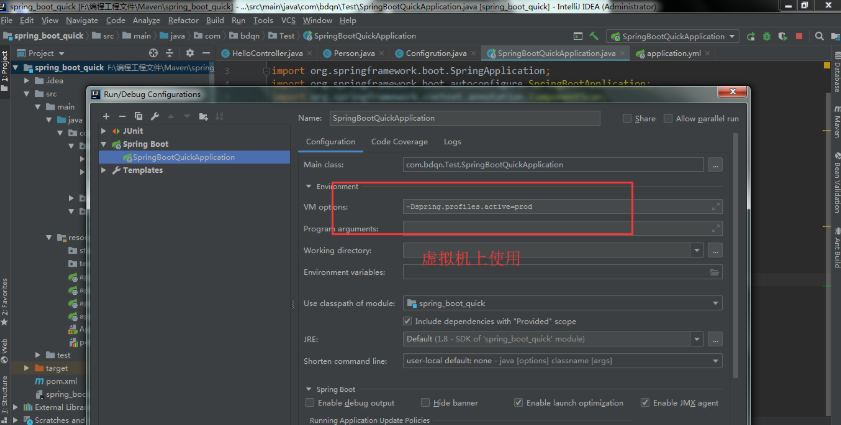Click the Main class input field
This screenshot has width=841, height=425.
553,165
